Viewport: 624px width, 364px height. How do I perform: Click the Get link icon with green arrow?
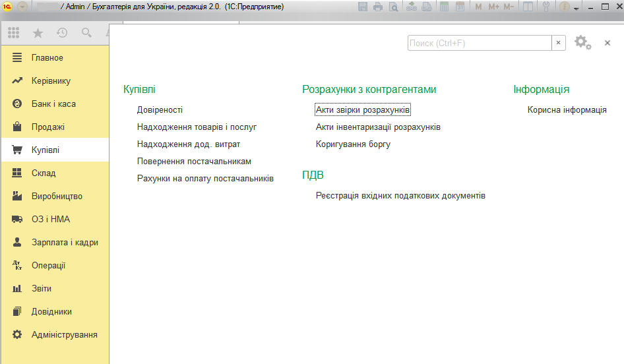(412, 7)
